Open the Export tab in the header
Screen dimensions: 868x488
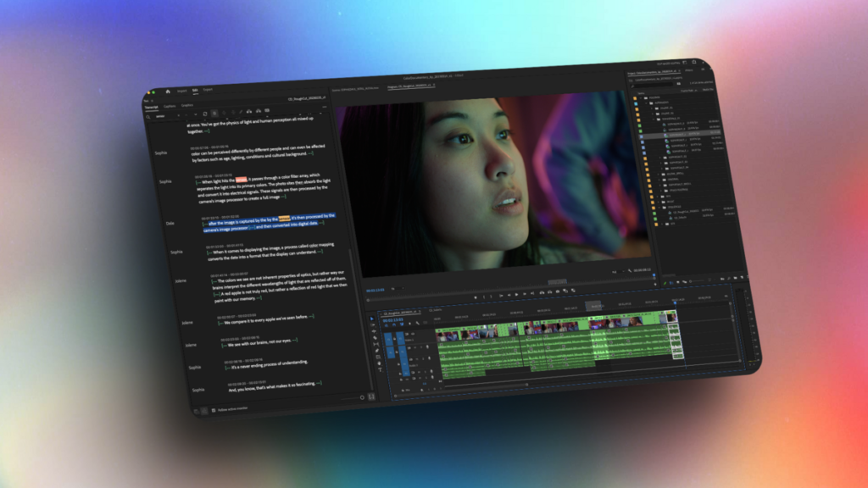tap(208, 88)
